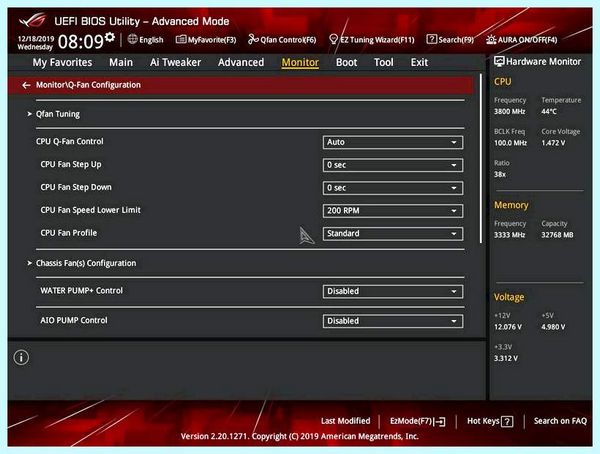Open the Tool tab
Image resolution: width=600 pixels, height=454 pixels.
click(383, 62)
